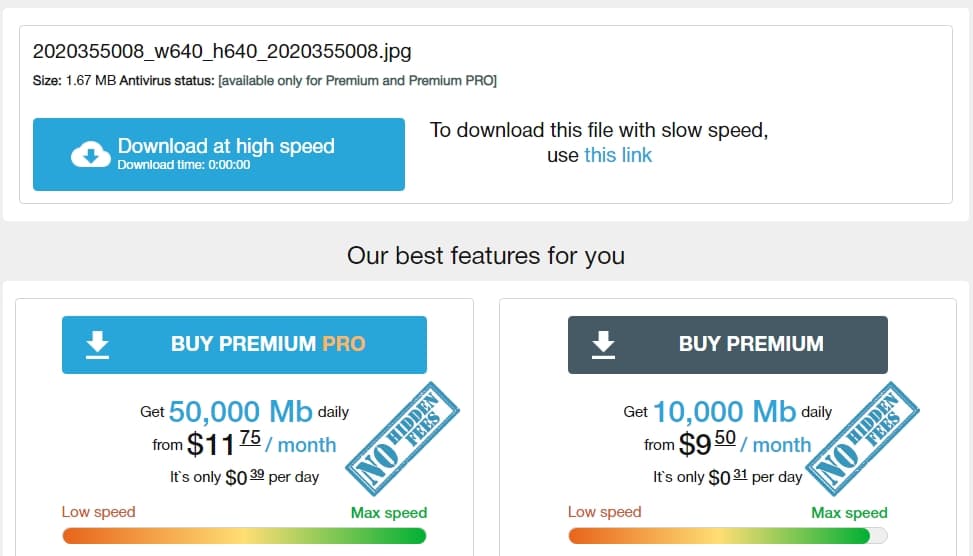Viewport: 973px width, 556px height.
Task: Click download arrow icon on Premium PRO button
Action: [x=97, y=344]
